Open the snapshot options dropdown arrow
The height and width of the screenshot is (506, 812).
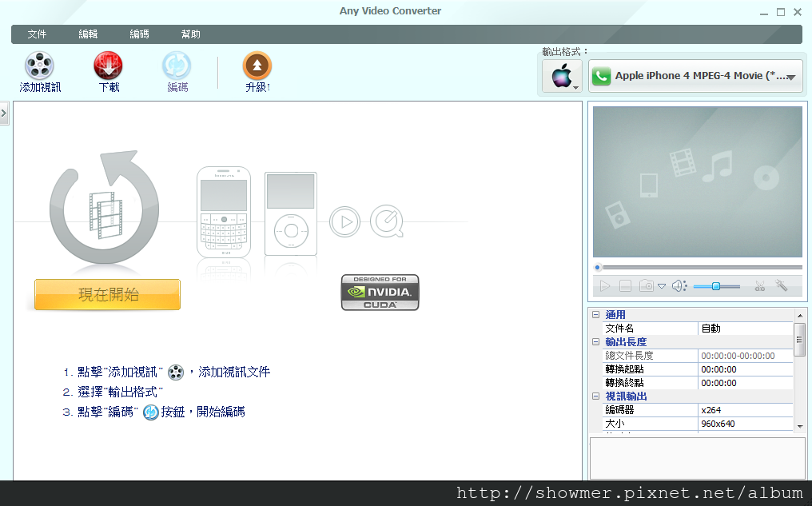(x=661, y=286)
